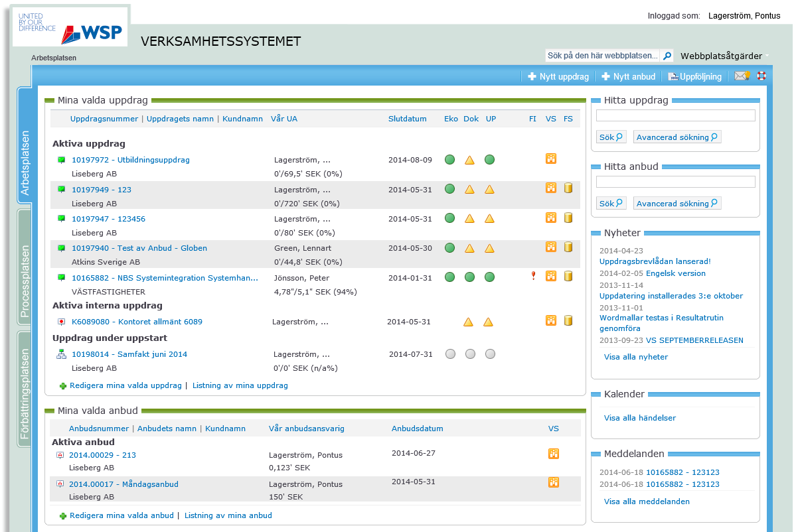Viewport: 798px width, 532px height.
Task: Click user name Lagerström, Pontus at top
Action: (744, 15)
